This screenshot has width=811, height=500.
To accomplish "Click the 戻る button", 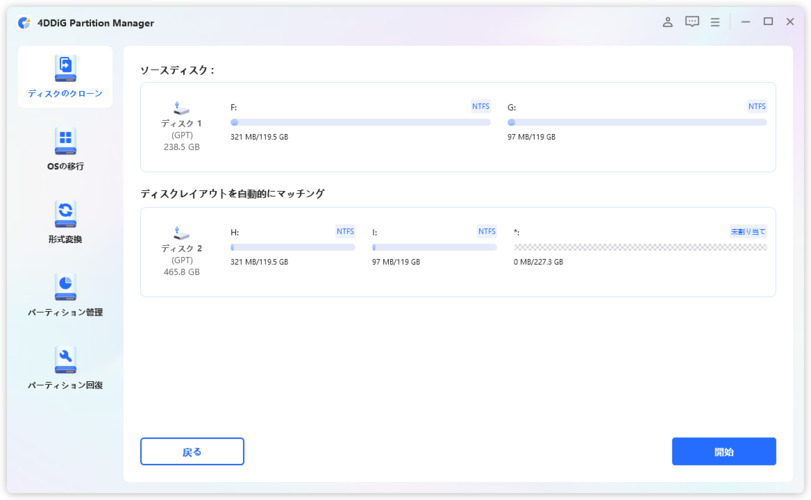I will 192,451.
